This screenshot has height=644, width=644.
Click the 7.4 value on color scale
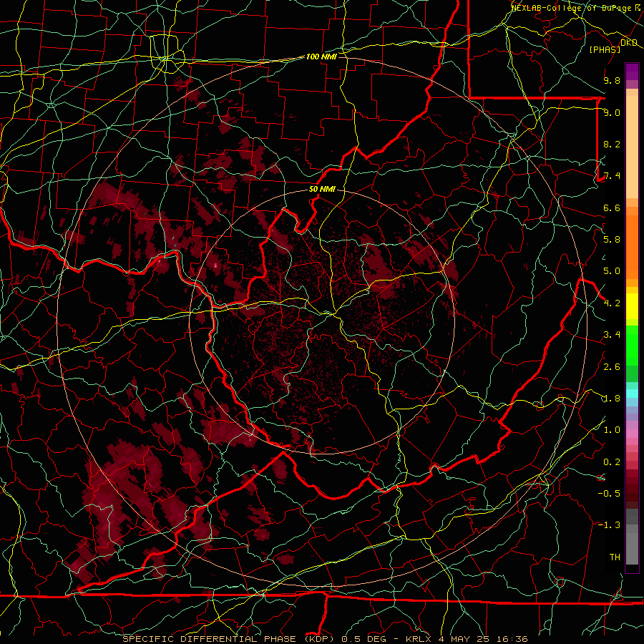point(612,176)
